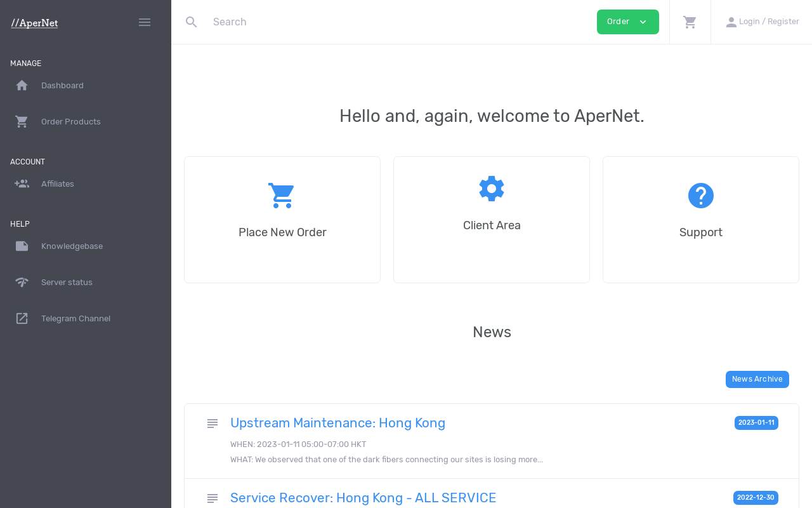812x508 pixels.
Task: Click the Server status signal icon
Action: (x=22, y=282)
